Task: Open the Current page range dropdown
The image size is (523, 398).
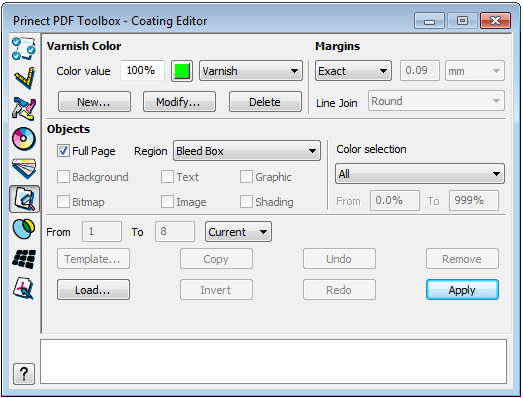Action: pos(238,232)
